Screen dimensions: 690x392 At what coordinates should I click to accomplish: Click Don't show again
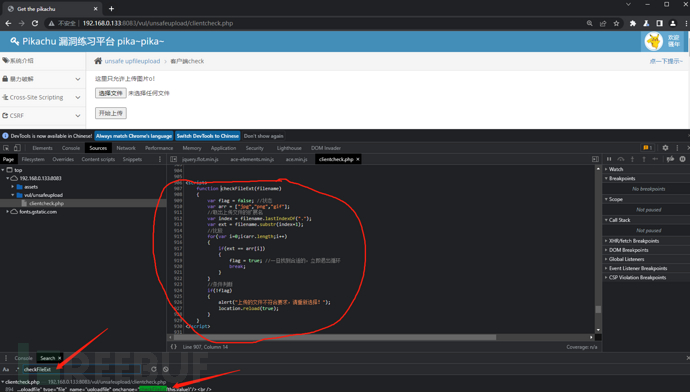pyautogui.click(x=264, y=136)
